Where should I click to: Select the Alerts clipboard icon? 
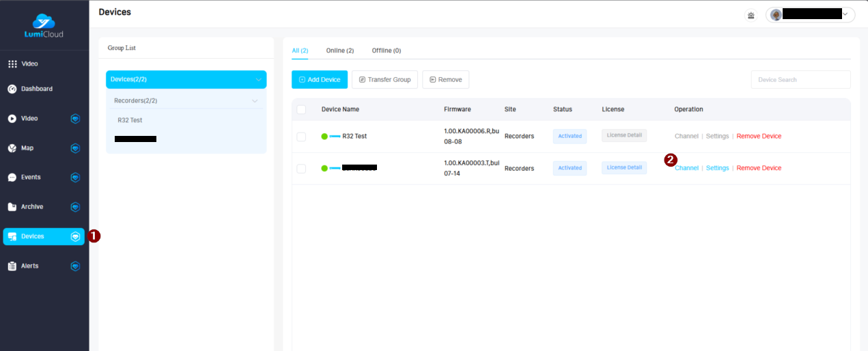(x=12, y=266)
